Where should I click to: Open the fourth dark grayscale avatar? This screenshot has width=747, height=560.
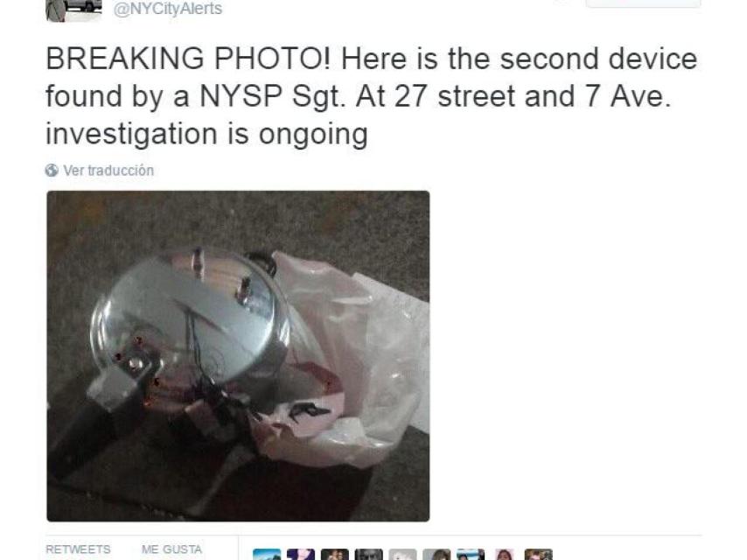click(x=368, y=555)
